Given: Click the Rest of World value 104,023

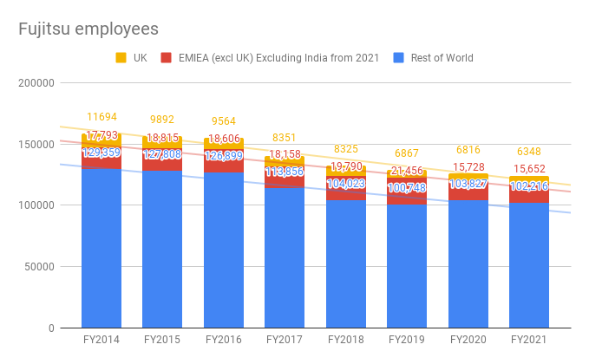Looking at the screenshot, I should tap(346, 184).
